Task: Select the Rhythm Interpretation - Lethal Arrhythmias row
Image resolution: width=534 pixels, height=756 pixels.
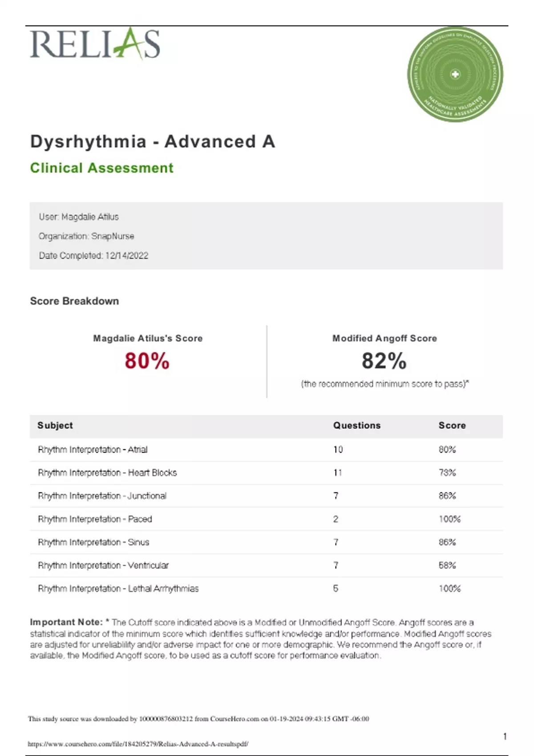Action: [x=118, y=589]
